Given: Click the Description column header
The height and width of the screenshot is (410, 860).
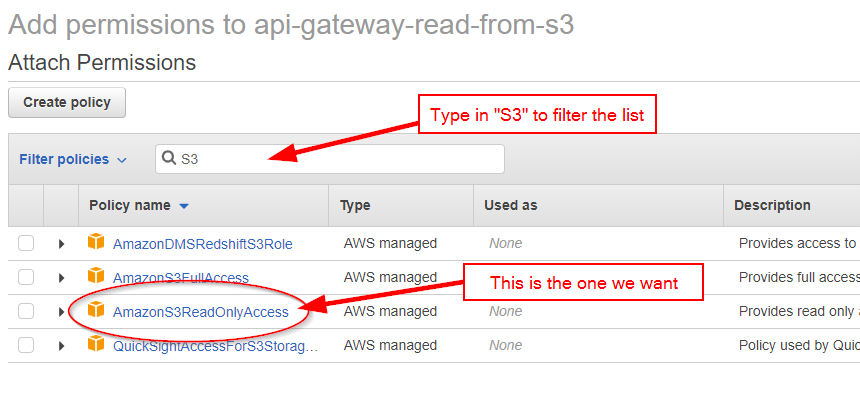Looking at the screenshot, I should coord(772,206).
